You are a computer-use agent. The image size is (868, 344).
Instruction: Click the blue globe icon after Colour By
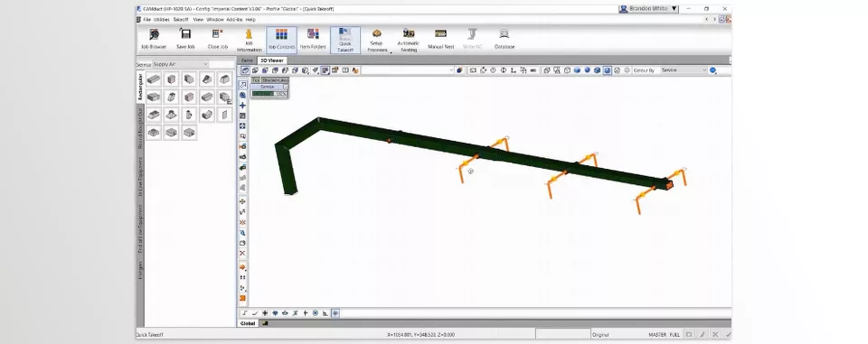tap(713, 70)
